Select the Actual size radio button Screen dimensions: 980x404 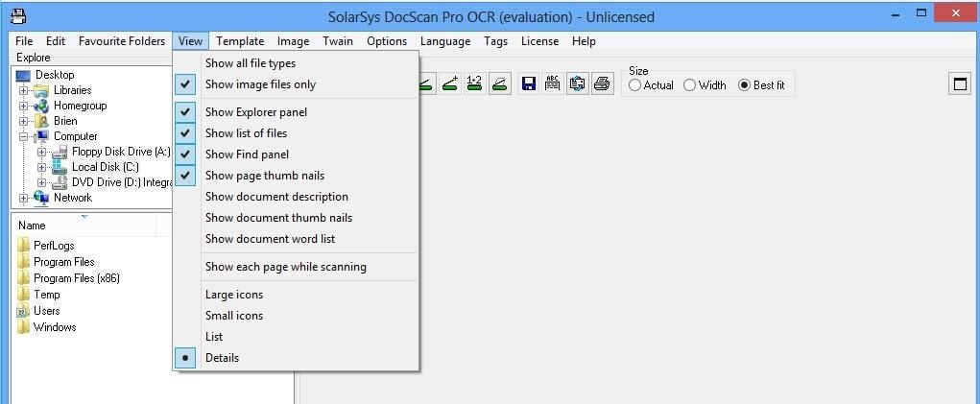[635, 85]
